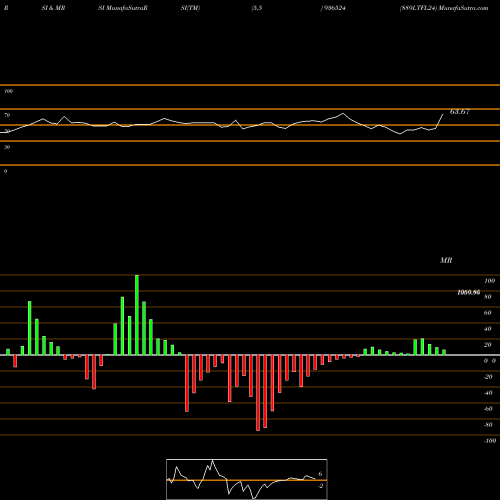Click the lowest red bar in the MR histogram
Image resolution: width=500 pixels, height=500 pixels.
[258, 393]
